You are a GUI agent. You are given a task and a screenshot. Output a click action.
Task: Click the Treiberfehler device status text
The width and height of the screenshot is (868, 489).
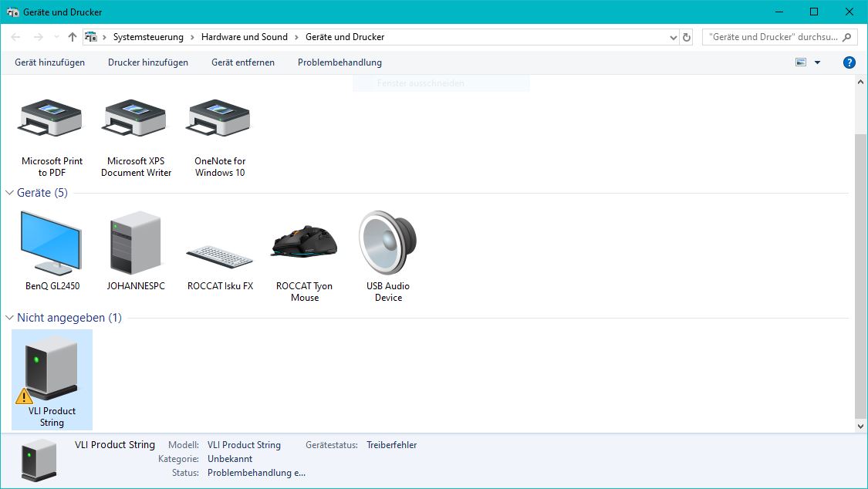click(391, 445)
